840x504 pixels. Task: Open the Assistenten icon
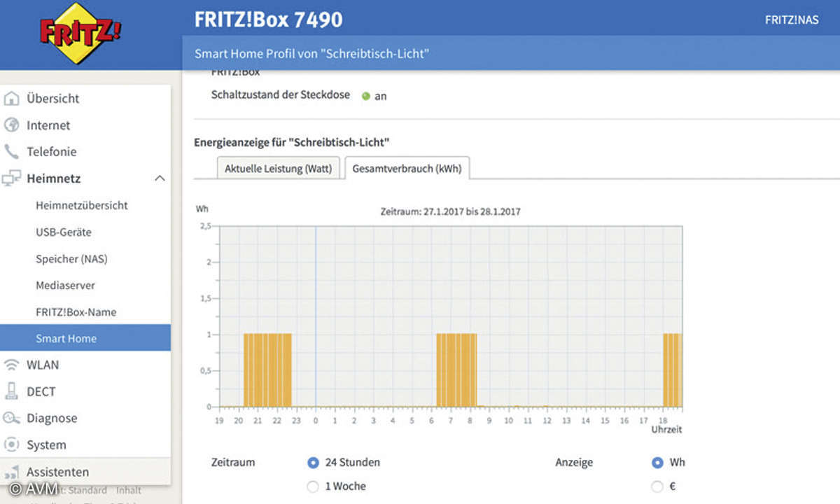tap(11, 472)
